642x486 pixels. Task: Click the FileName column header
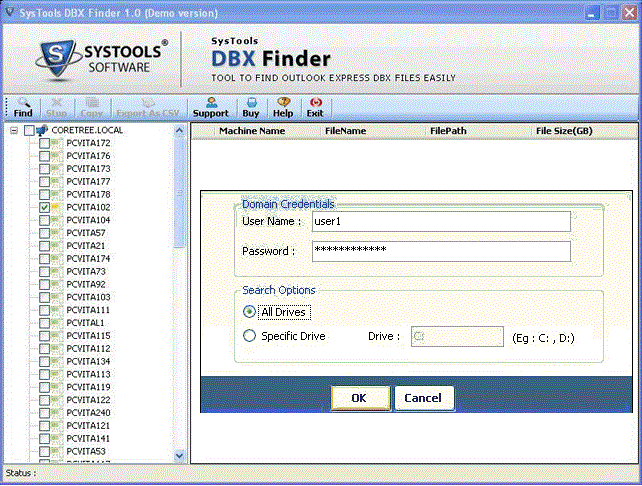346,131
